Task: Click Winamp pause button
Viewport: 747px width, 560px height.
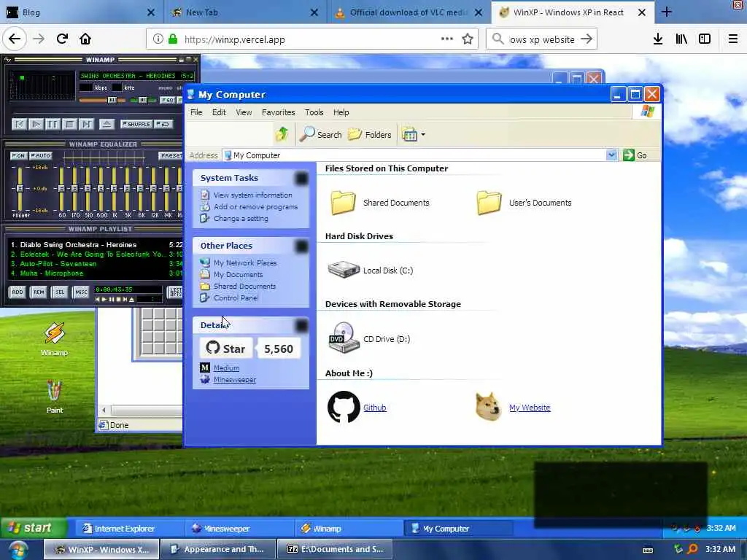Action: (53, 124)
